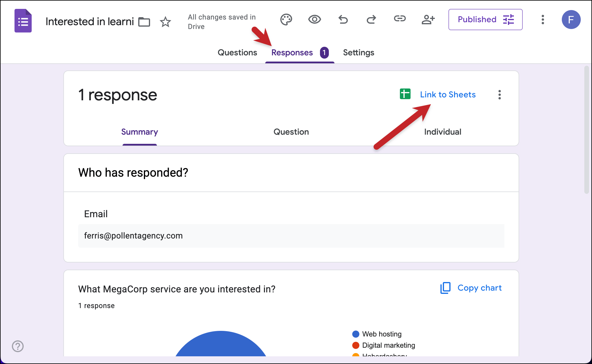This screenshot has width=592, height=364.
Task: Open form preview with the eye icon
Action: click(314, 20)
